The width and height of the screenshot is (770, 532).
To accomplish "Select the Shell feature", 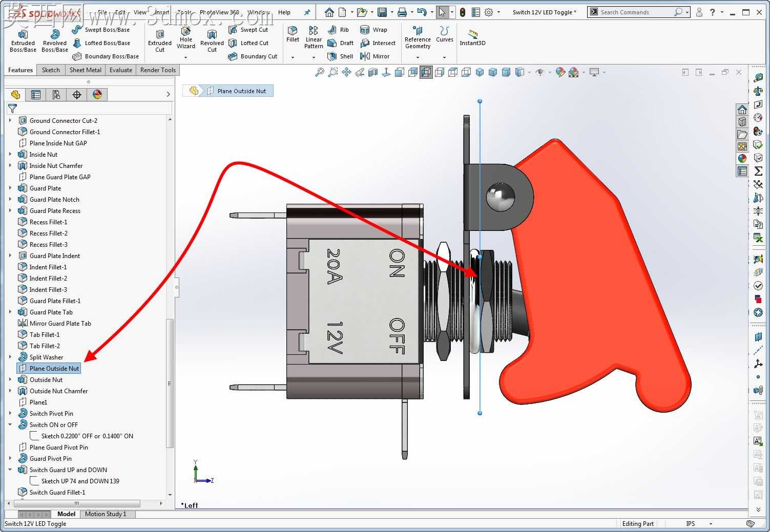I will (x=341, y=56).
